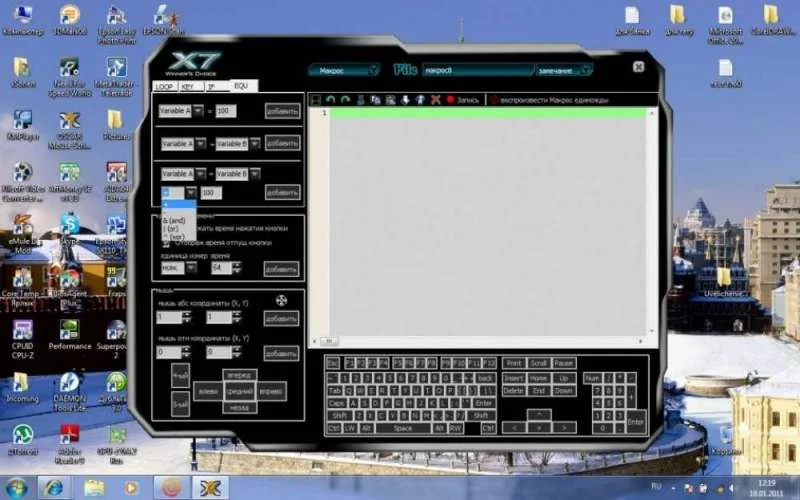Select line 1 in the macro editor
The height and width of the screenshot is (500, 800).
tap(487, 113)
